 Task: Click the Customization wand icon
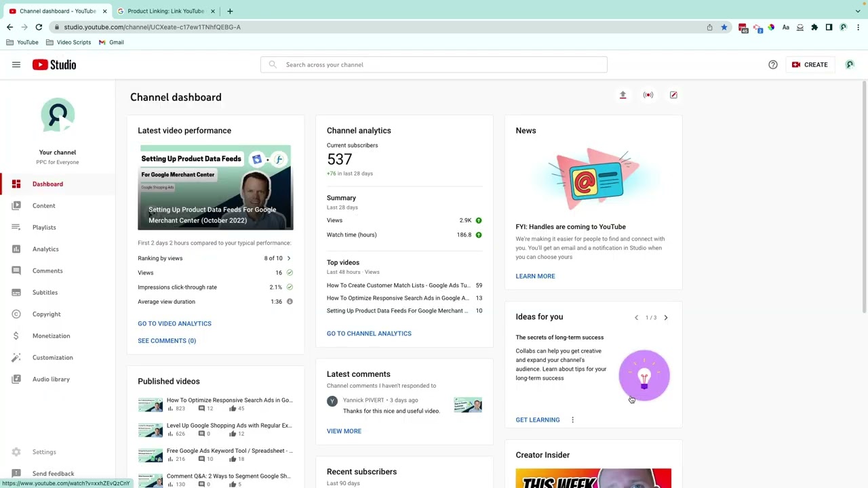pyautogui.click(x=16, y=357)
